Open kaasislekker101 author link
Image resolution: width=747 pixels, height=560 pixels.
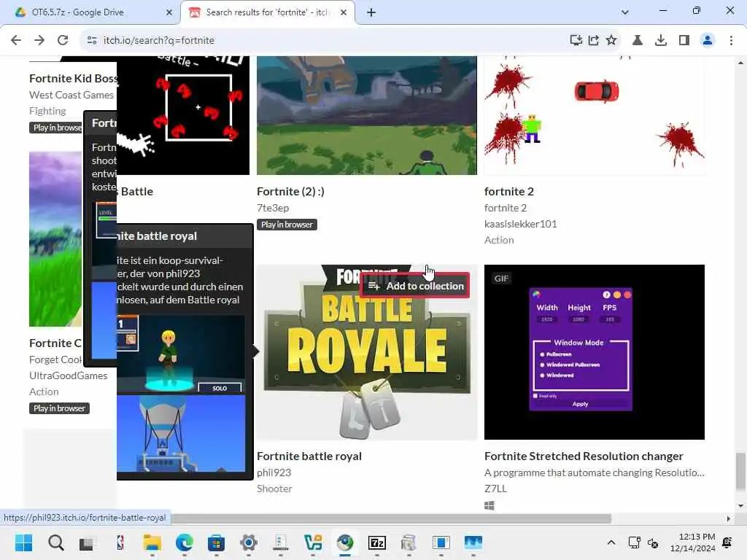pos(520,224)
